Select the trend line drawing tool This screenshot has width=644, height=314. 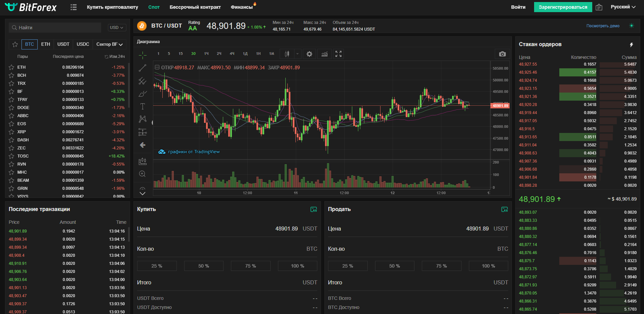(143, 68)
